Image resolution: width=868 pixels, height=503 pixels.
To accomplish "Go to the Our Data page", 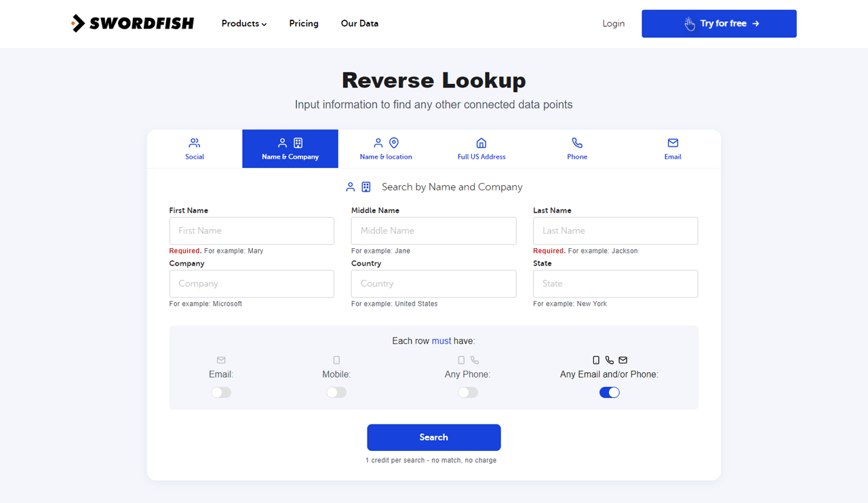I will (359, 23).
